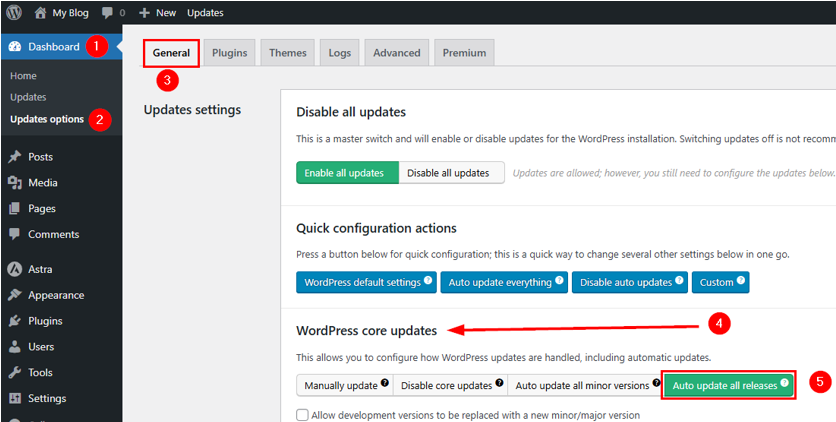Open the Logs tab

[340, 53]
